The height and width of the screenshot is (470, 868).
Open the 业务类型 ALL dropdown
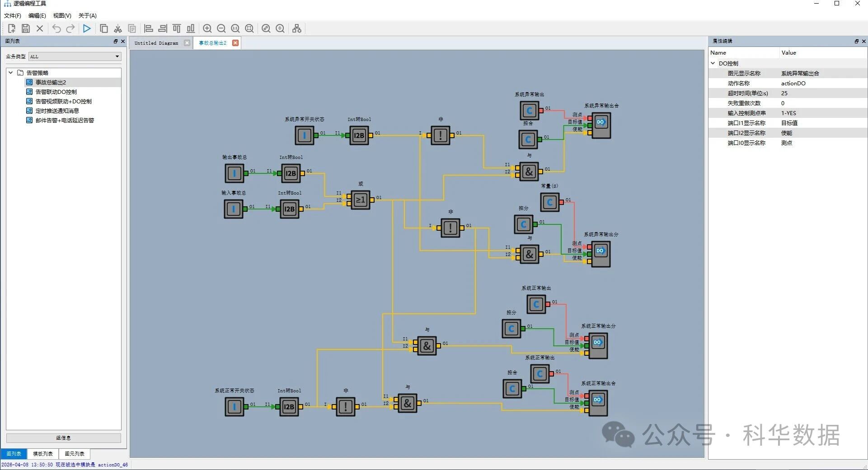coord(75,56)
